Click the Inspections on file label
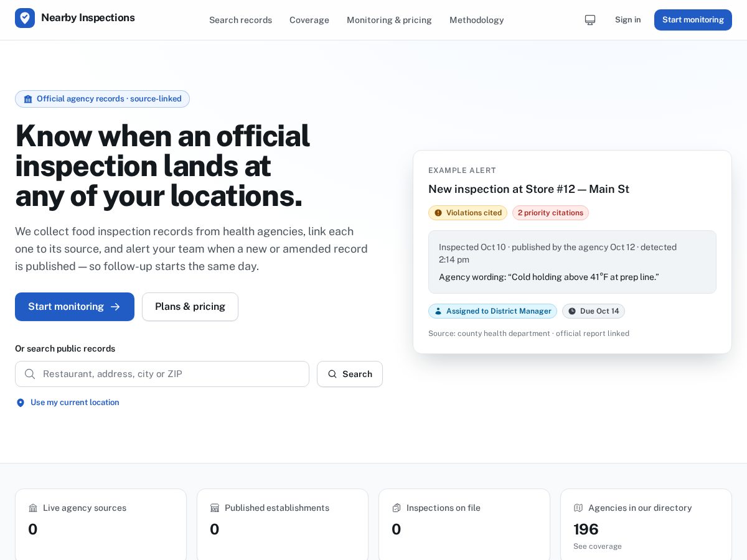 443,508
